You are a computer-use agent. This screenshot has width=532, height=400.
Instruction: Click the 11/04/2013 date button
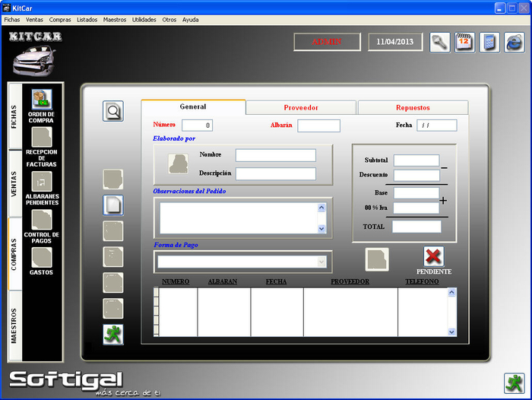(x=395, y=42)
